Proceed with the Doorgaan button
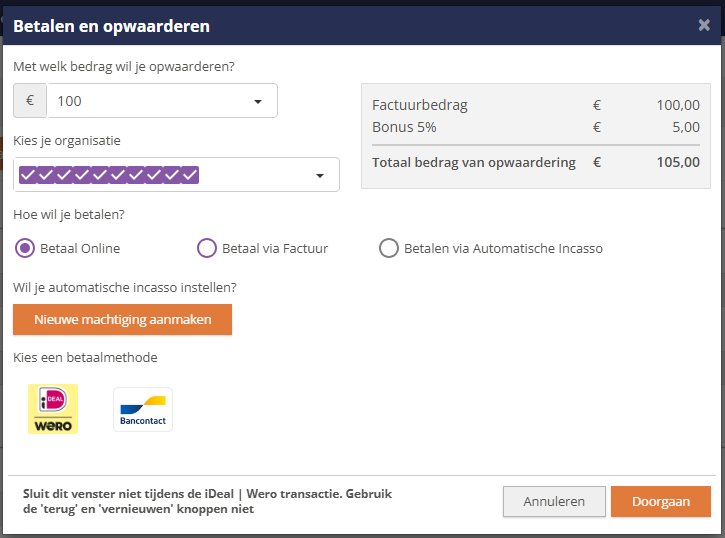725x538 pixels. pos(660,502)
